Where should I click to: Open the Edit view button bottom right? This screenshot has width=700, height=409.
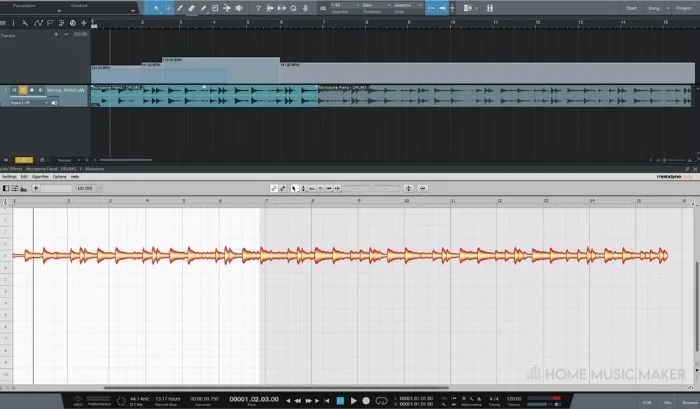pos(647,403)
